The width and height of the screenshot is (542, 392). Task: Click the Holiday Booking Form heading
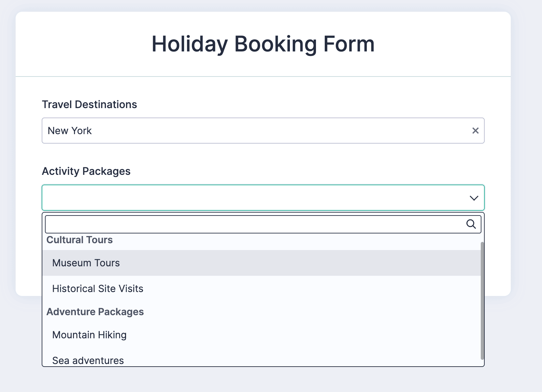coord(263,44)
